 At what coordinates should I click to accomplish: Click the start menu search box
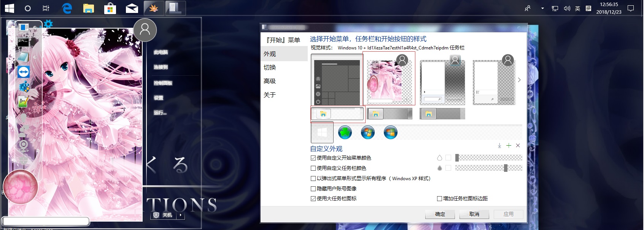coord(46,221)
